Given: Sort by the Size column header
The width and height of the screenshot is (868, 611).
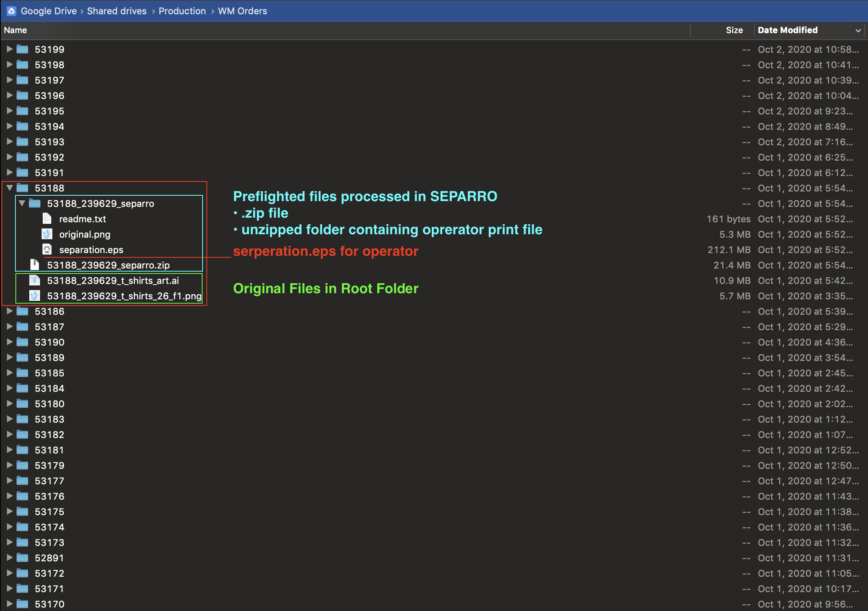Looking at the screenshot, I should 734,30.
